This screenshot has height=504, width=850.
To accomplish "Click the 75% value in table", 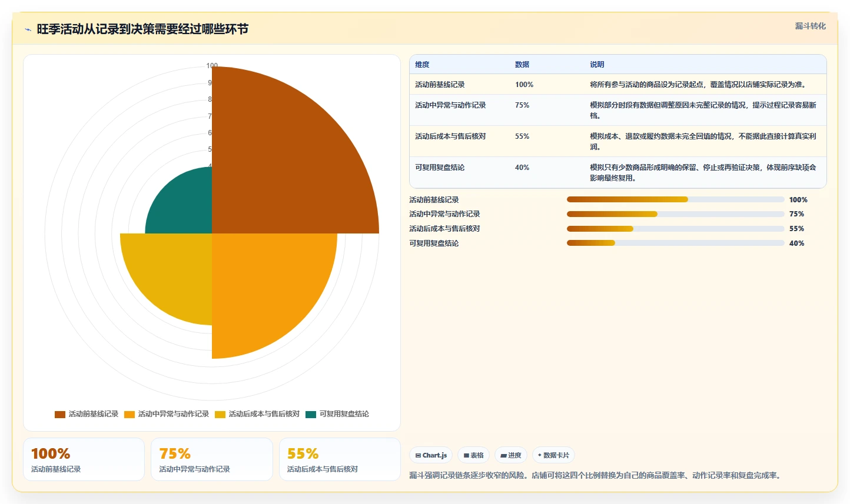I will coord(522,105).
